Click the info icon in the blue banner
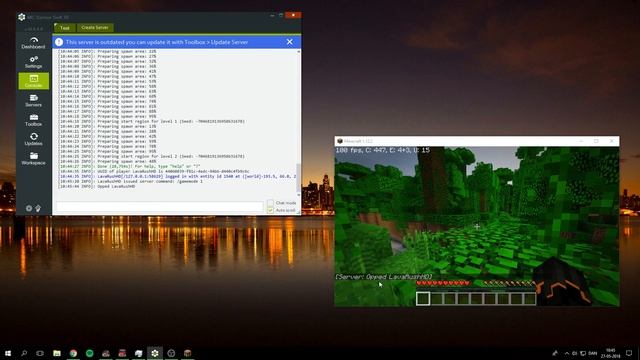Viewport: 640px width, 360px height. pyautogui.click(x=59, y=42)
